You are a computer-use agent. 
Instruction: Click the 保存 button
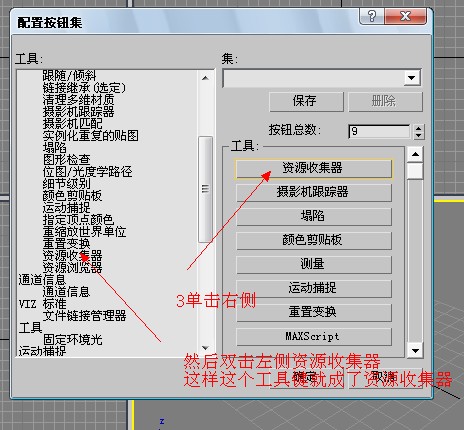click(306, 101)
